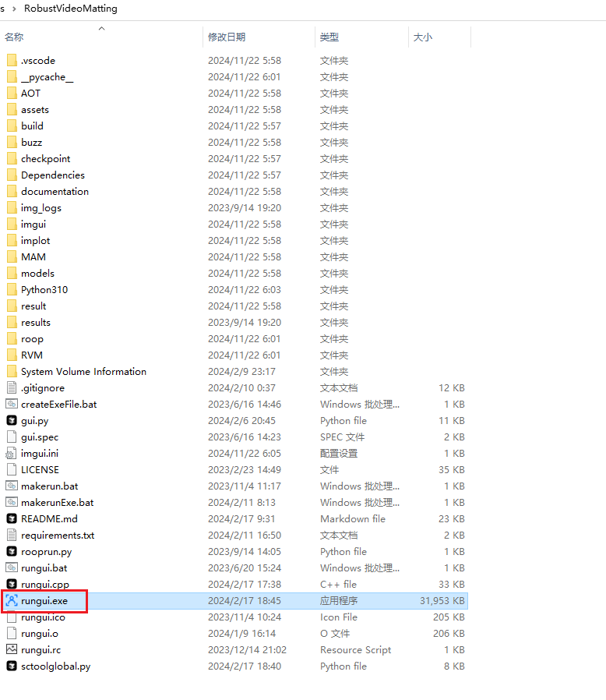Select the gui.py Python file icon
This screenshot has width=606, height=700.
(x=12, y=421)
